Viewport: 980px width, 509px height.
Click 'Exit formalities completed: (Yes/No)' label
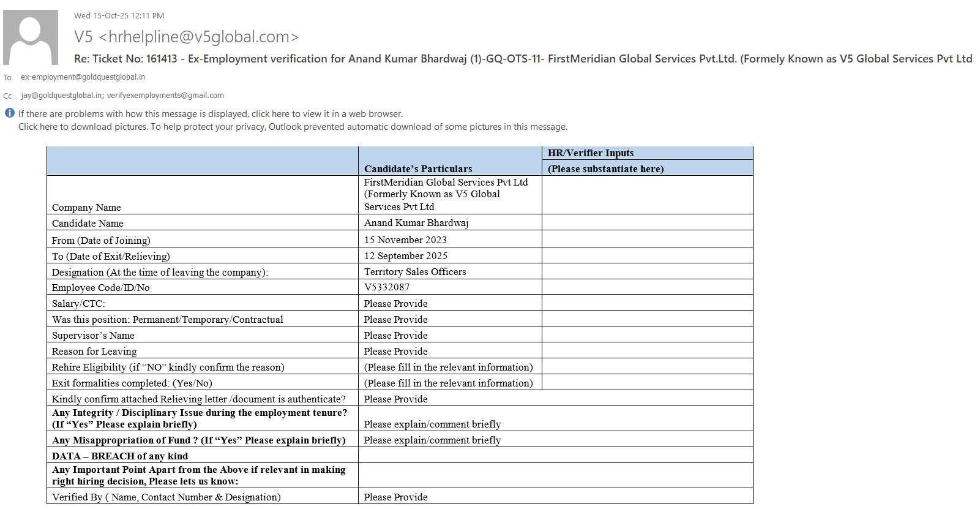click(x=132, y=383)
